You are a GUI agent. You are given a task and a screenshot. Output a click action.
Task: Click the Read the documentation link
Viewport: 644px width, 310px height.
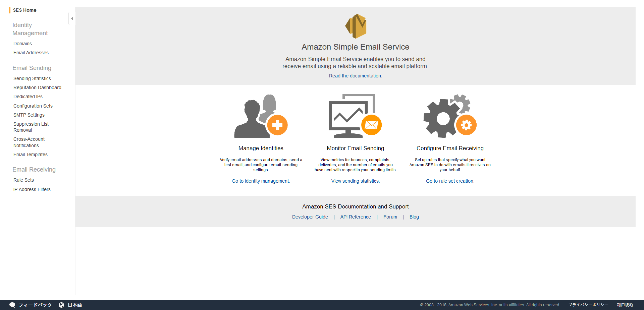pos(355,76)
